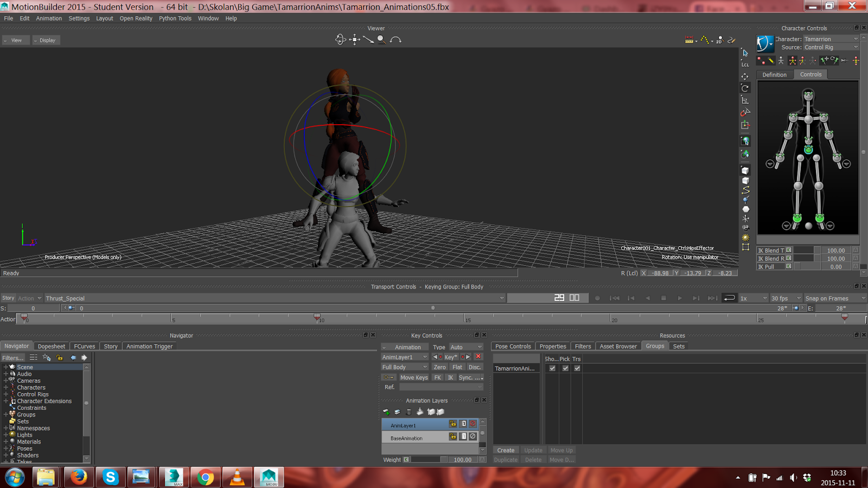Toggle mute on BaseAnimation layer
This screenshot has width=868, height=488.
coord(473,436)
